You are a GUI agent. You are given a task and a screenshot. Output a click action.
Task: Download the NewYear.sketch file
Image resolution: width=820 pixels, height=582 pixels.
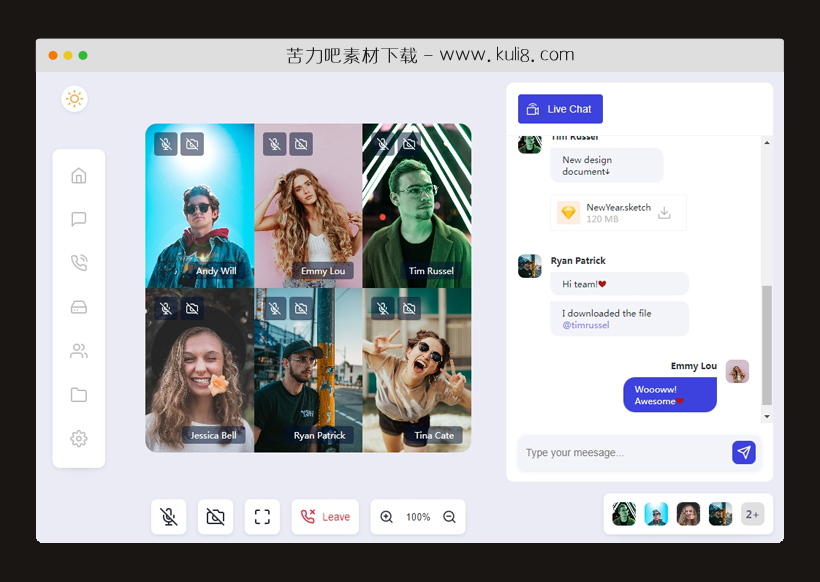point(664,213)
